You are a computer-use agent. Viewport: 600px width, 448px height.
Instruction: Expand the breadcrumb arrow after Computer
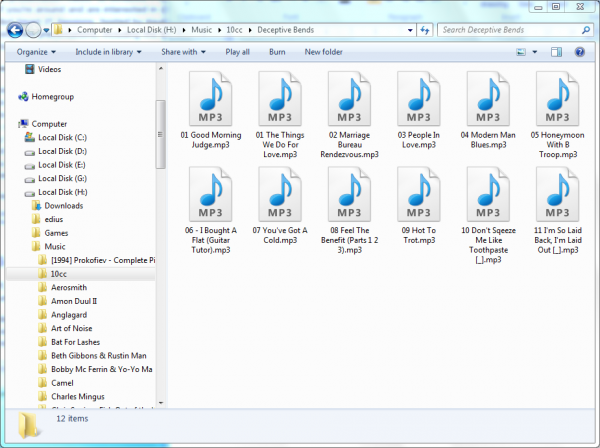pos(119,30)
